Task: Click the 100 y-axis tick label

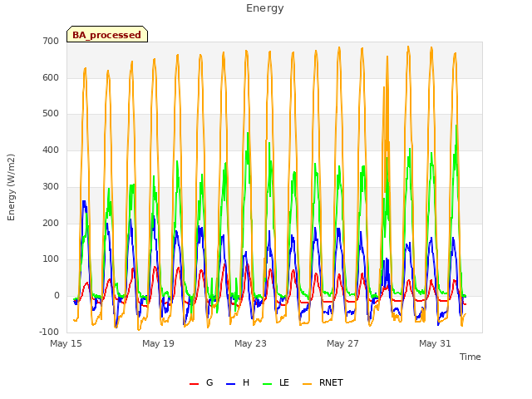Action: point(51,259)
